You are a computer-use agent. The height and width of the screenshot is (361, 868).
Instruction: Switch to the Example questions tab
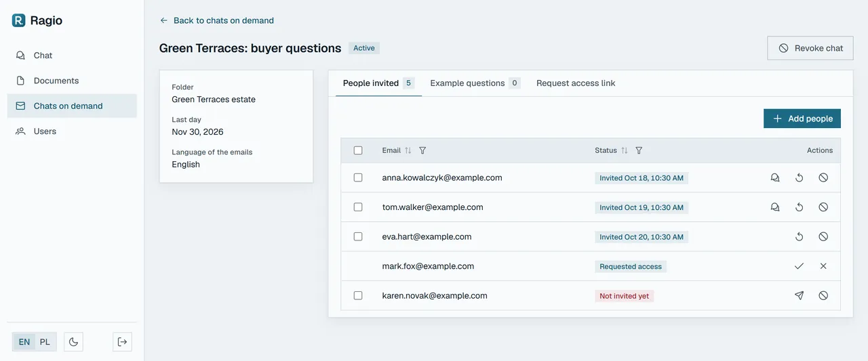[x=475, y=83]
